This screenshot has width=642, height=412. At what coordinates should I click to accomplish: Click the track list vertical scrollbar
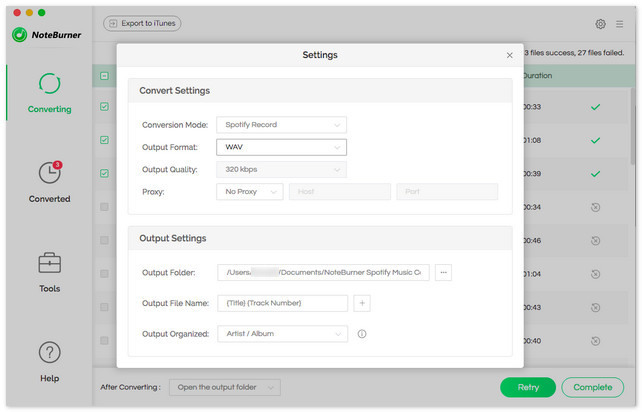pos(633,127)
